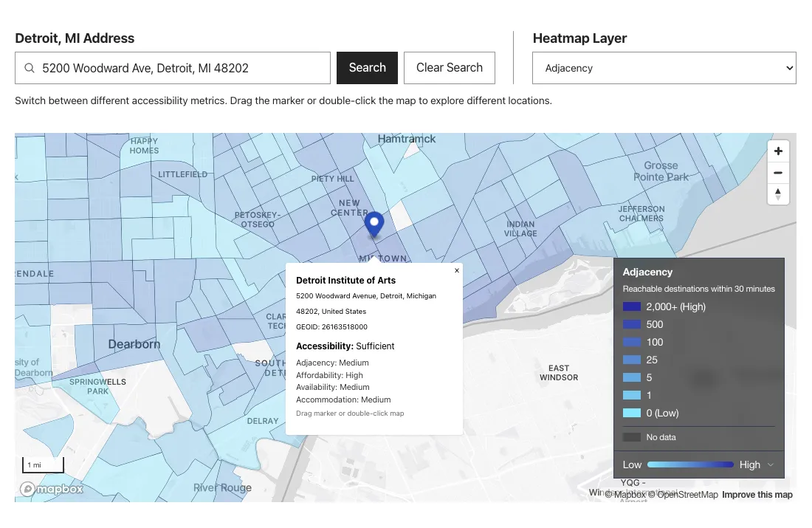This screenshot has height=528, width=812.
Task: Click the Dearborn map label
Action: click(x=134, y=344)
